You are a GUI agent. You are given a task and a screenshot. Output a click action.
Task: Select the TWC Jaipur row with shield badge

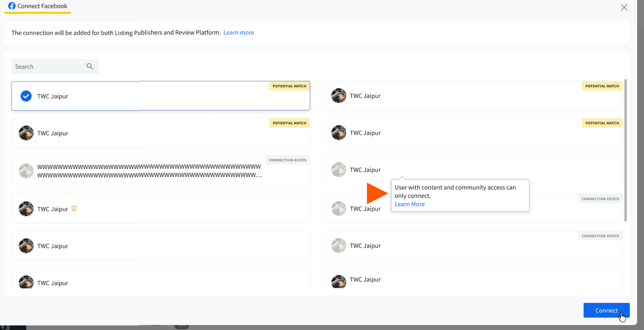pyautogui.click(x=161, y=209)
